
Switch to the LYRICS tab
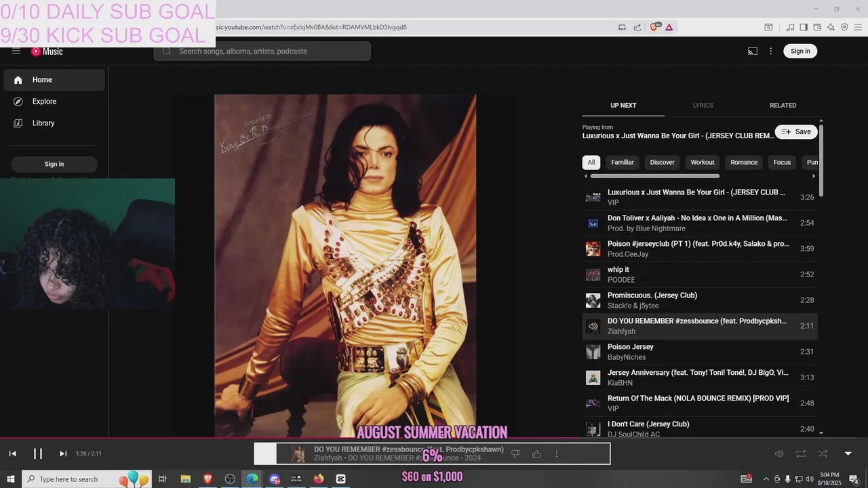(703, 105)
